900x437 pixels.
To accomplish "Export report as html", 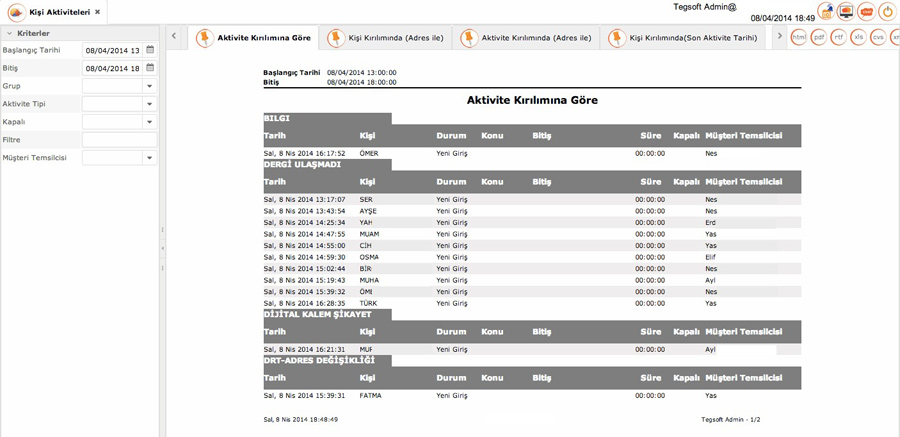I will [x=799, y=37].
